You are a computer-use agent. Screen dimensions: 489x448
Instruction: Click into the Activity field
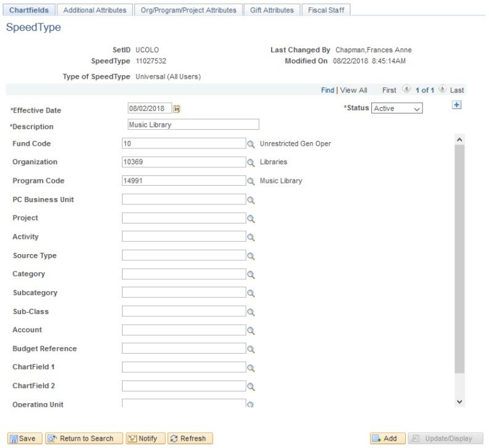184,236
